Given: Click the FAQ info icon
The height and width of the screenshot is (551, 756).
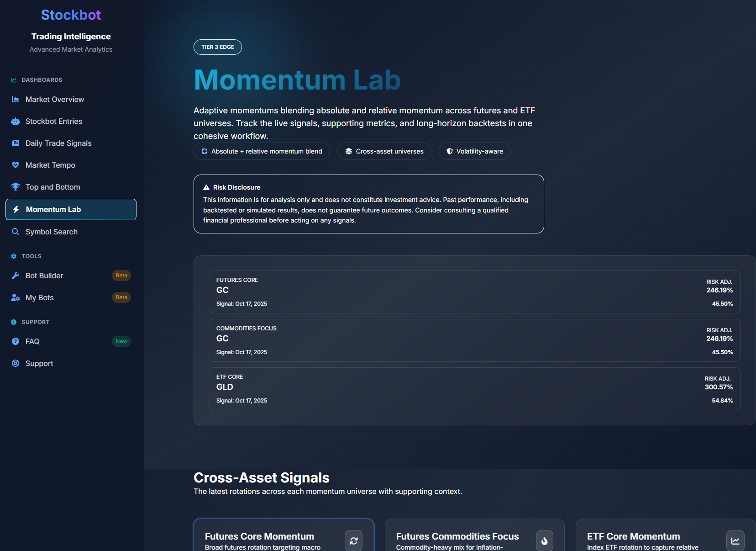Looking at the screenshot, I should (x=15, y=341).
